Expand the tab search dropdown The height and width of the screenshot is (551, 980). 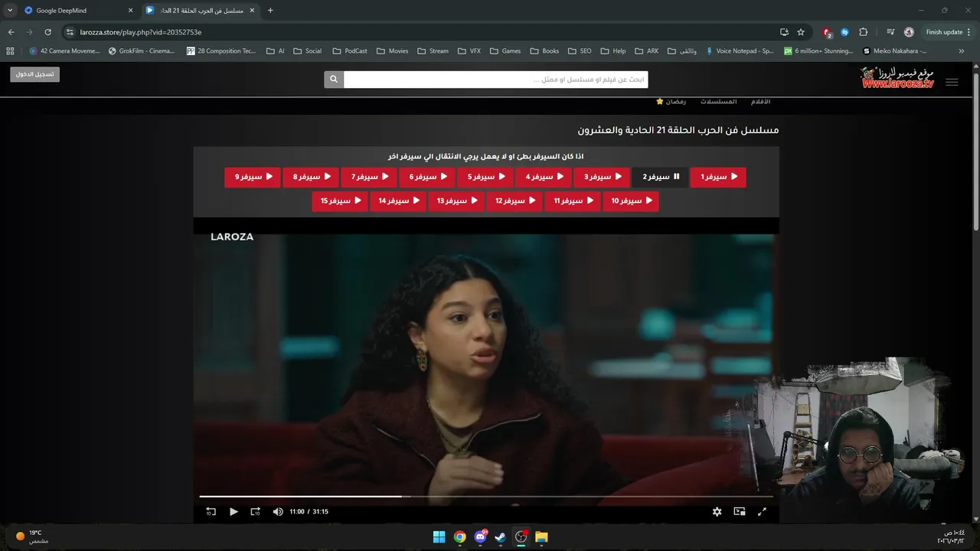pos(10,11)
